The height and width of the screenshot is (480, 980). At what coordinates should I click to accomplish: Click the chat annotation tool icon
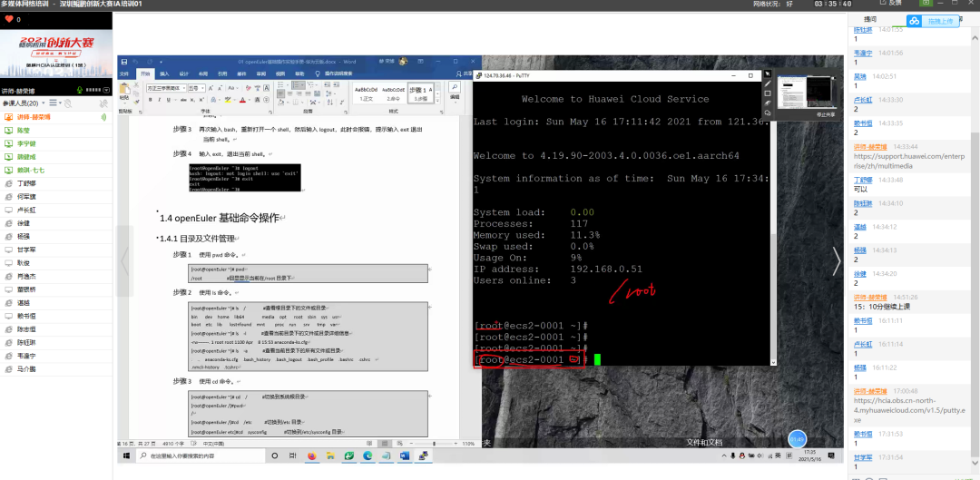[768, 113]
